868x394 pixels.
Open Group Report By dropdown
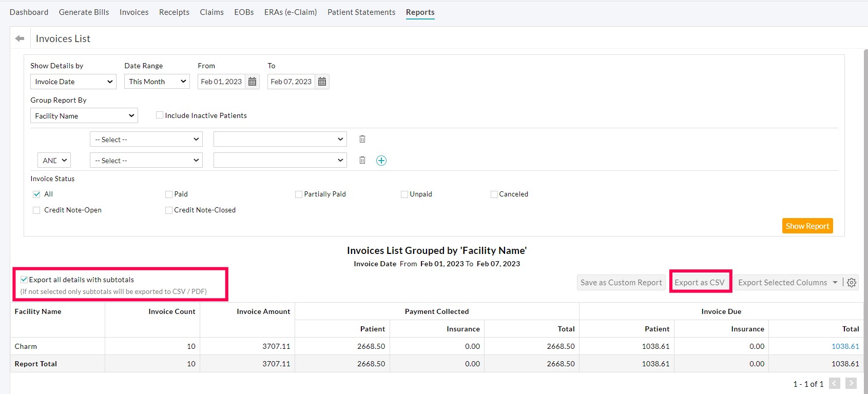pyautogui.click(x=84, y=115)
